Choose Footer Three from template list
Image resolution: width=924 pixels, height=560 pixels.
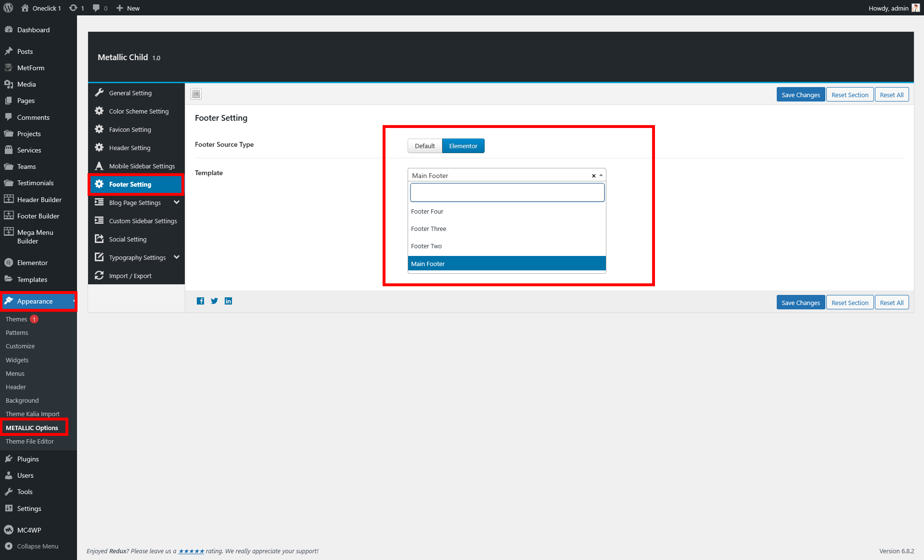pos(428,229)
